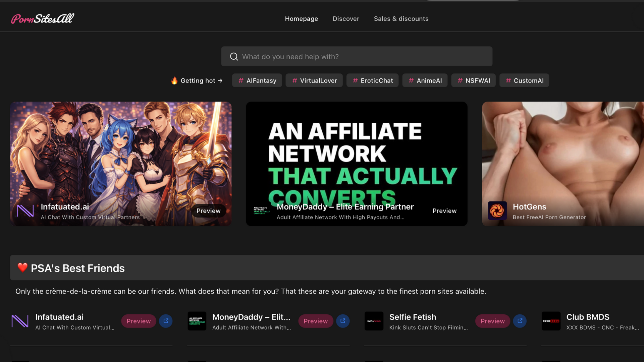Open the Infatuated.ai listing title
The width and height of the screenshot is (644, 362).
[59, 317]
